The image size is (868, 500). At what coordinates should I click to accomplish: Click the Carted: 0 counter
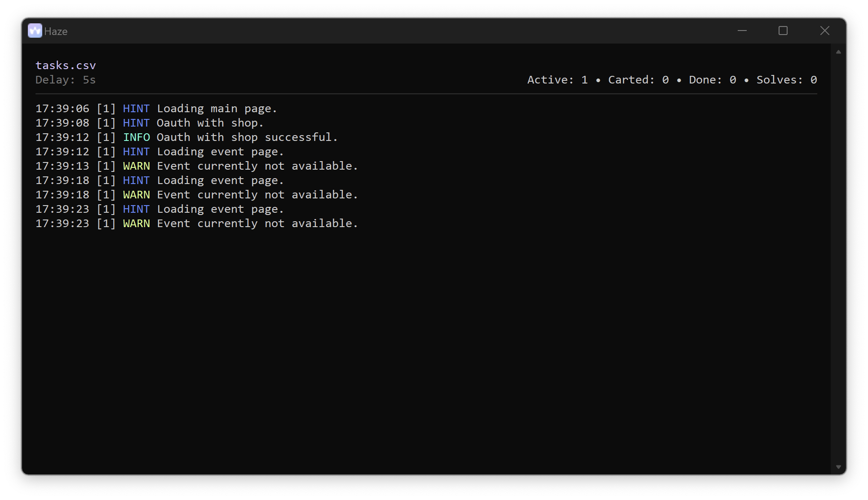click(638, 80)
